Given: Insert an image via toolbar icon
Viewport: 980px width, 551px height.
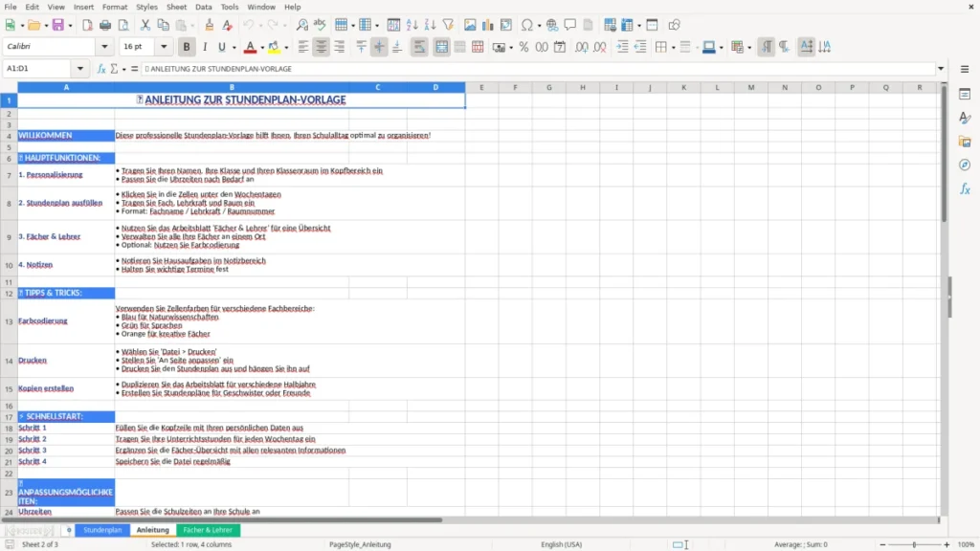Looking at the screenshot, I should point(470,25).
